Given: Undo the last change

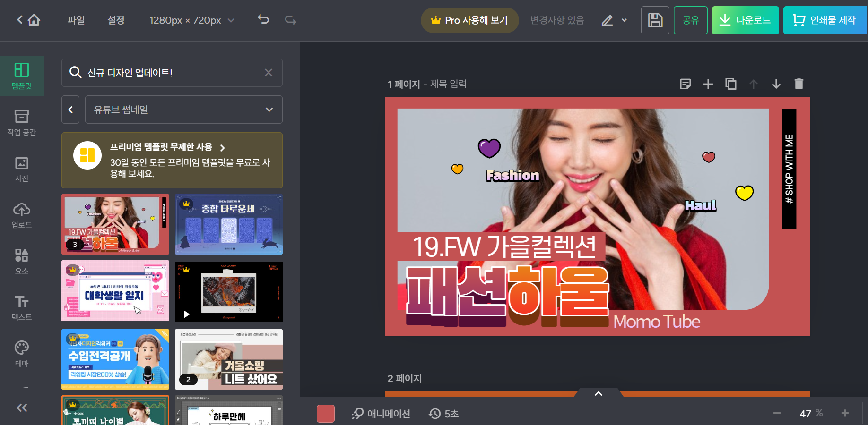Looking at the screenshot, I should [263, 20].
